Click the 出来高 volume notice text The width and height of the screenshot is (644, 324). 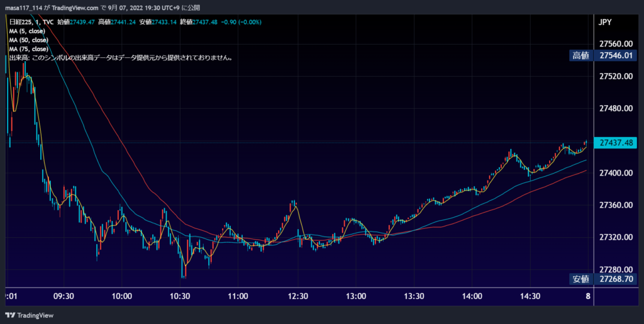pos(121,59)
